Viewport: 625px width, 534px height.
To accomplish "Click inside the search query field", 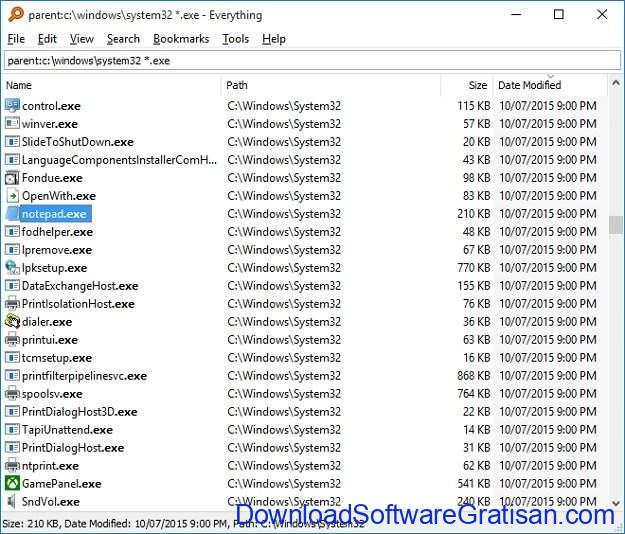I will [x=312, y=61].
